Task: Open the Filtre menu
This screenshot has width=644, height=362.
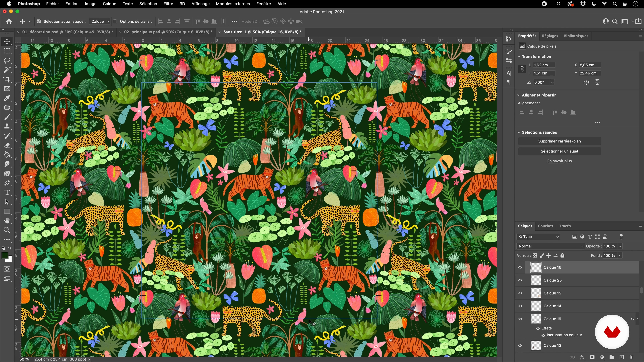Action: tap(168, 4)
